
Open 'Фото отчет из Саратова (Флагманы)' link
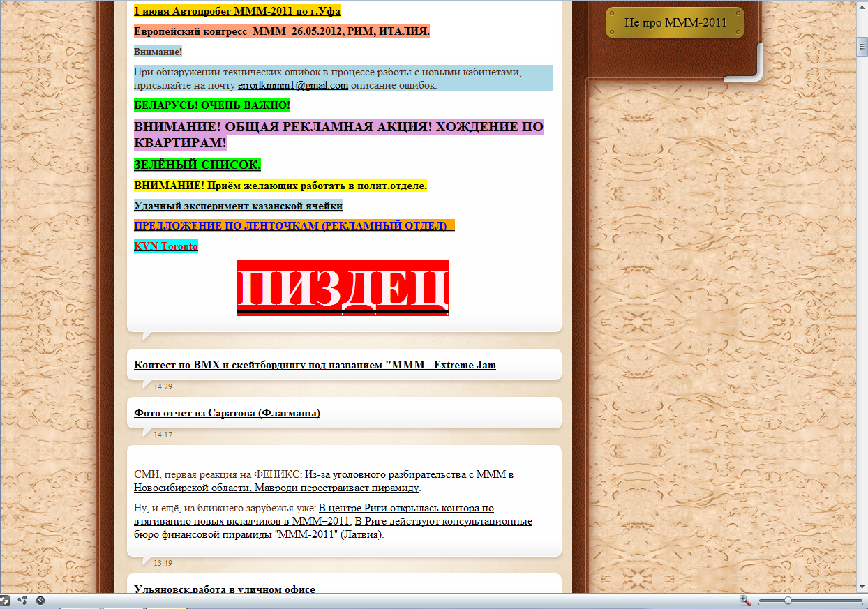tap(227, 413)
